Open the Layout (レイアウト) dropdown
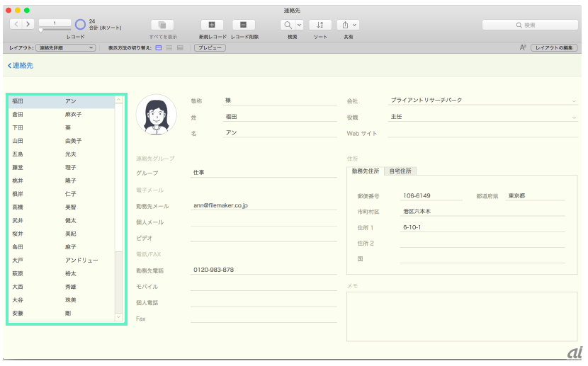The image size is (588, 366). click(x=65, y=47)
